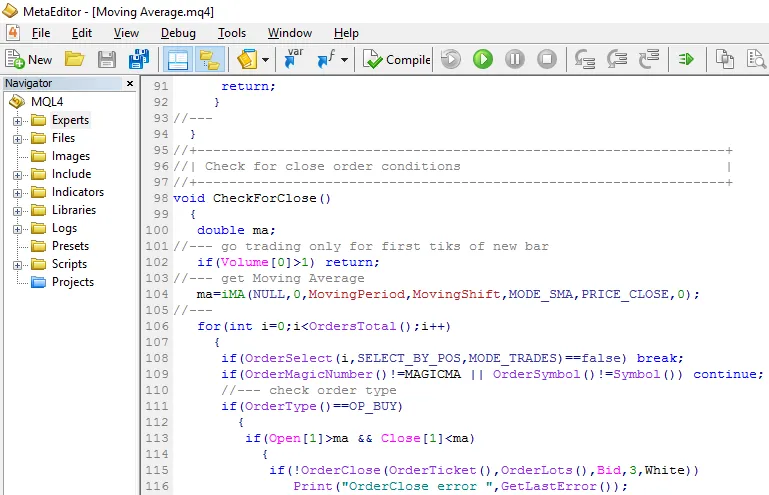Close the Navigator panel
Viewport: 769px width, 495px height.
pos(130,83)
